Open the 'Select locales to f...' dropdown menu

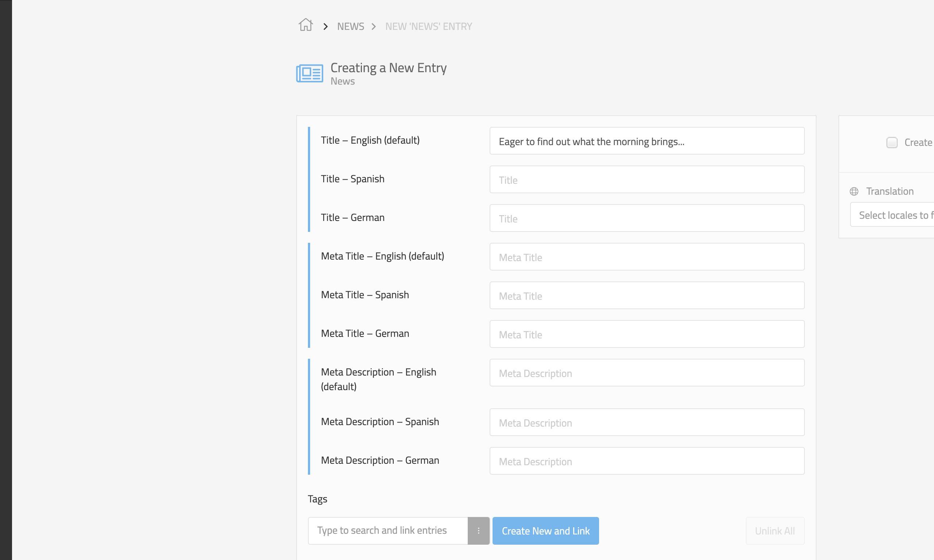point(894,215)
